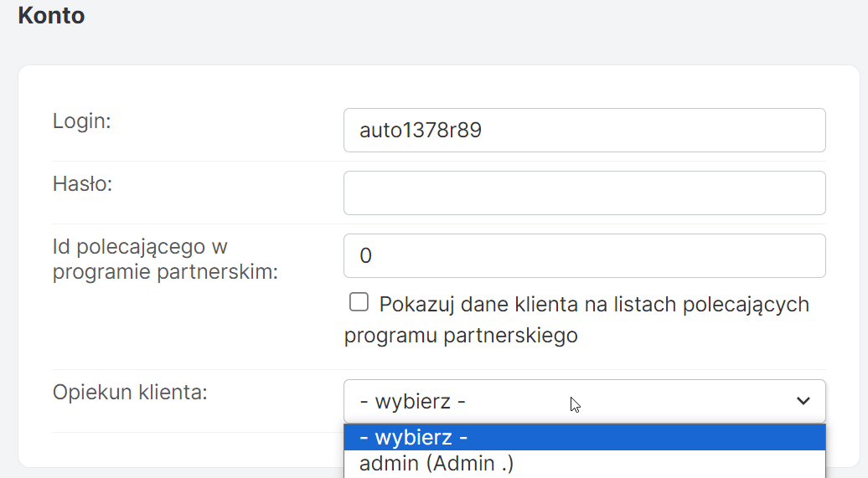Focus the empty Hasło password field
Viewport: 868px width, 478px height.
584,193
